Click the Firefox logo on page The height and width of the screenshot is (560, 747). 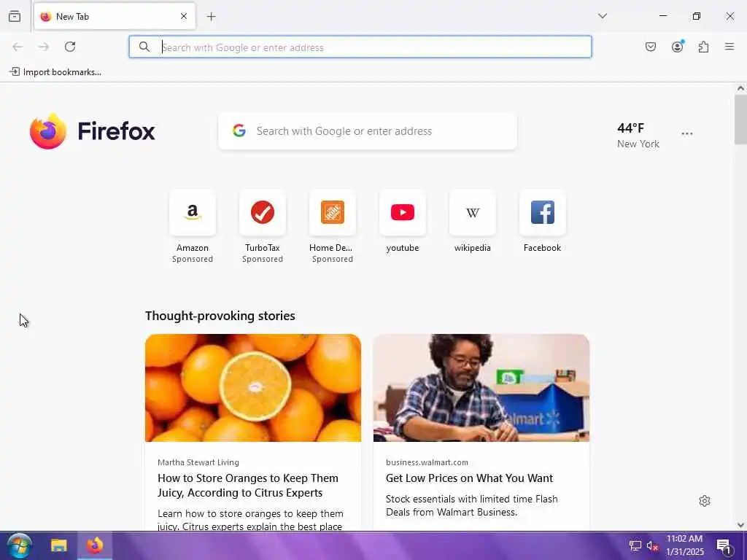(93, 131)
